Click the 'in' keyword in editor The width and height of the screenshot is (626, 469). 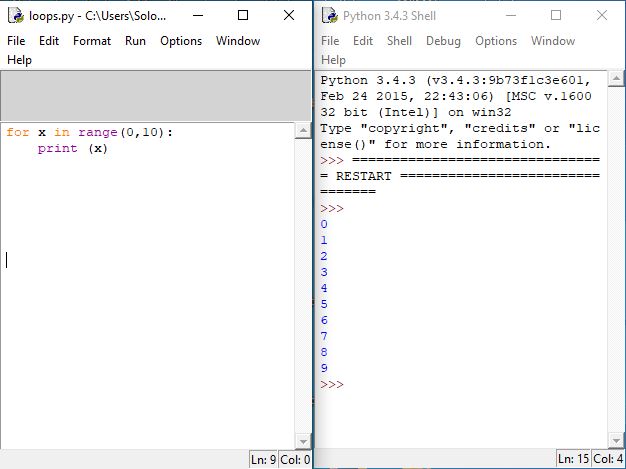(x=62, y=132)
